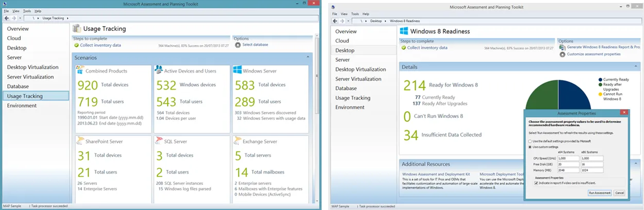Click the back arrow in right window
The image size is (644, 210).
pyautogui.click(x=335, y=21)
